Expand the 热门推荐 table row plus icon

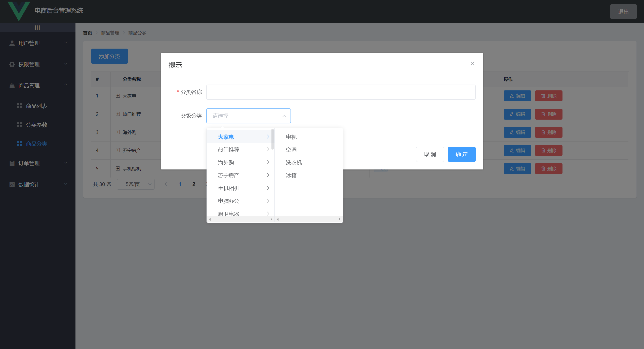pos(118,114)
